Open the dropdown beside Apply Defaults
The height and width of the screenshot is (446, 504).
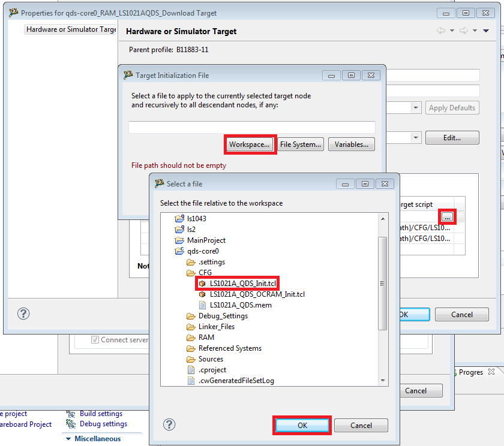(416, 107)
